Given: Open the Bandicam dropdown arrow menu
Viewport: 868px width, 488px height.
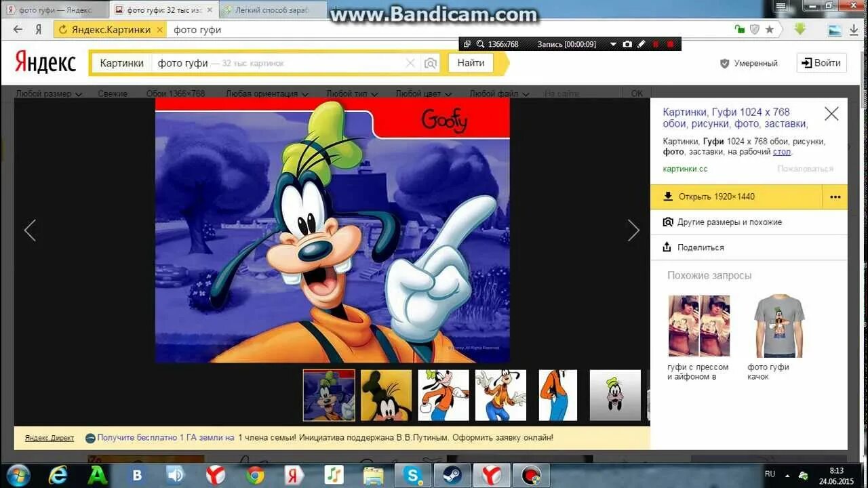Looking at the screenshot, I should click(x=613, y=44).
